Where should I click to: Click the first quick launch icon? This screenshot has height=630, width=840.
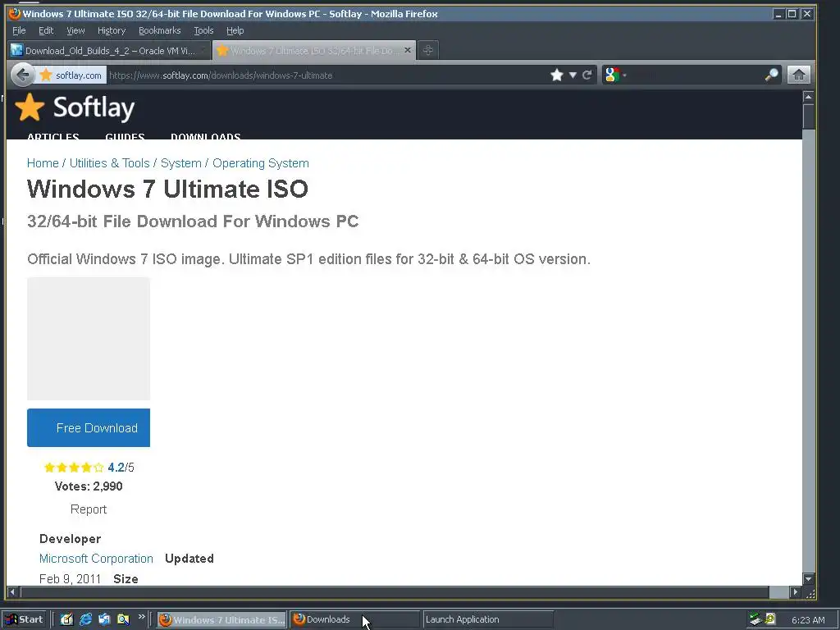66,619
